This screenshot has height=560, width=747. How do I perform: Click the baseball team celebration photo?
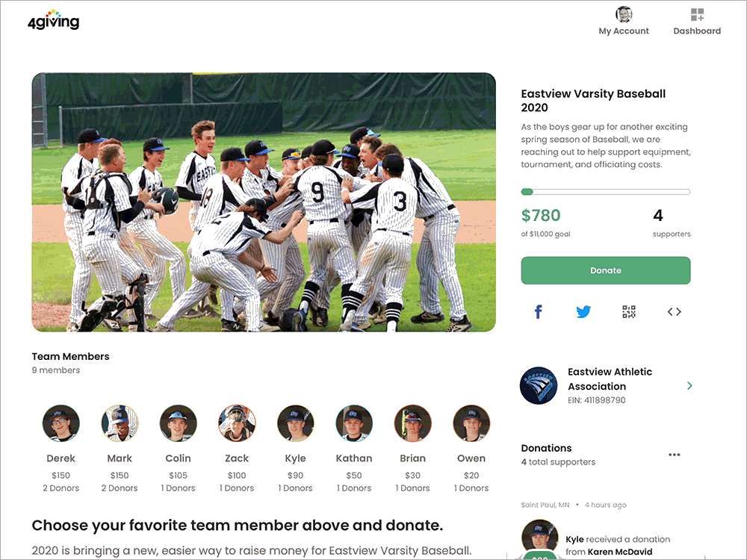coord(264,202)
